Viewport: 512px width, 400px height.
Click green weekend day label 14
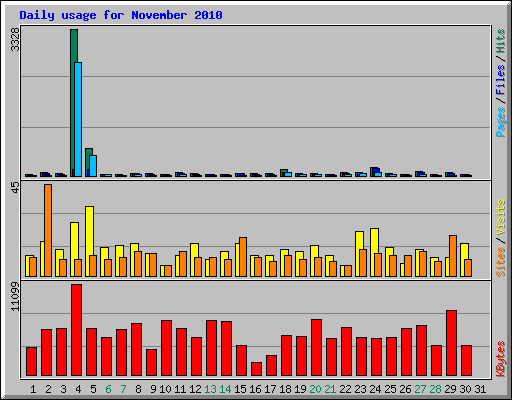pos(225,389)
